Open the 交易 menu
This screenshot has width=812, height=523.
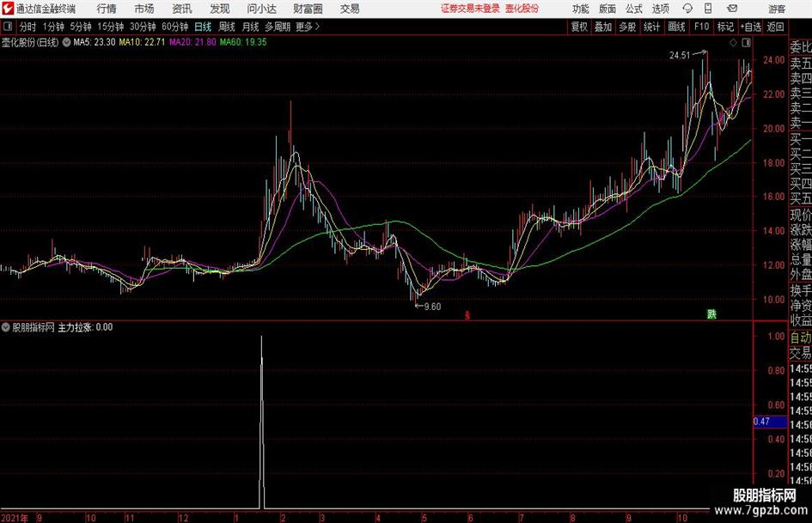point(350,9)
